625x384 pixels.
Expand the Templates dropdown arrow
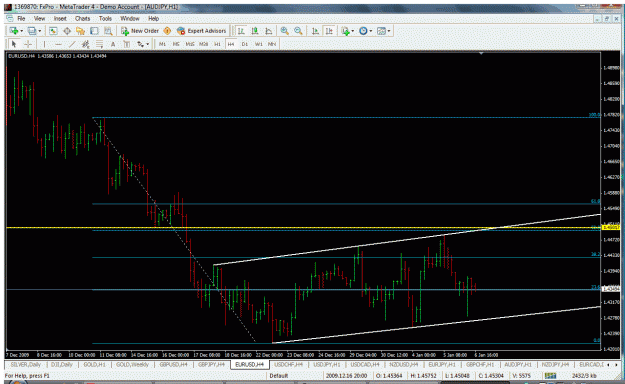pyautogui.click(x=389, y=31)
